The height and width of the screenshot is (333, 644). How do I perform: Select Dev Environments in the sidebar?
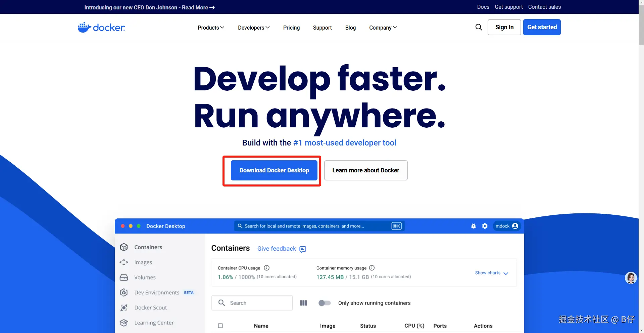click(157, 292)
